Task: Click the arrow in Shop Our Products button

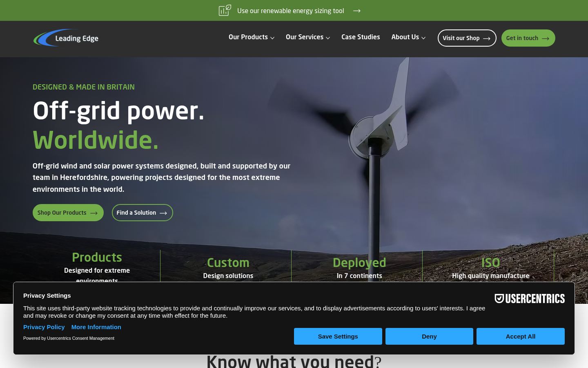Action: (94, 213)
